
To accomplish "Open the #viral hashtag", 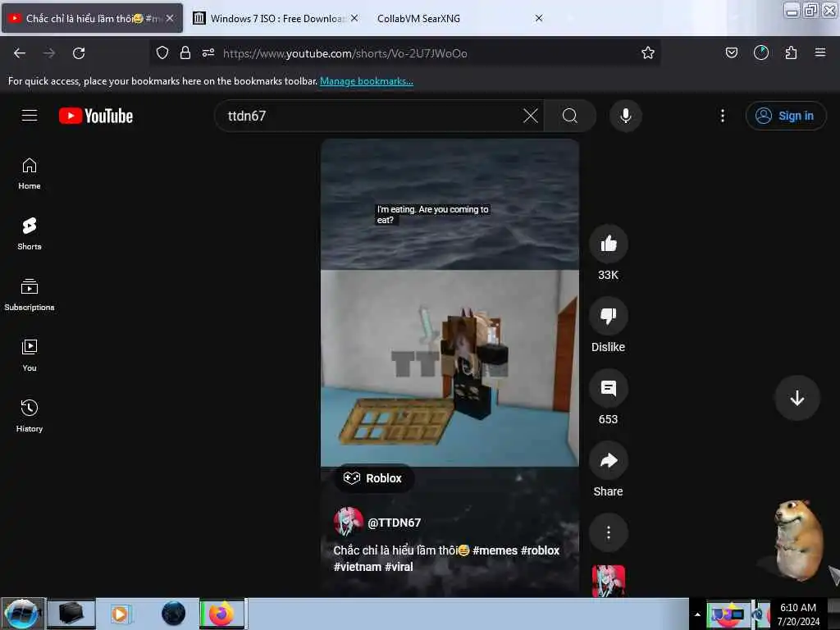I will tap(399, 567).
